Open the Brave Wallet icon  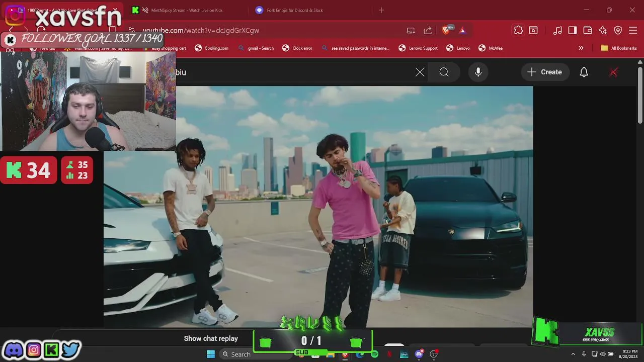pyautogui.click(x=588, y=30)
